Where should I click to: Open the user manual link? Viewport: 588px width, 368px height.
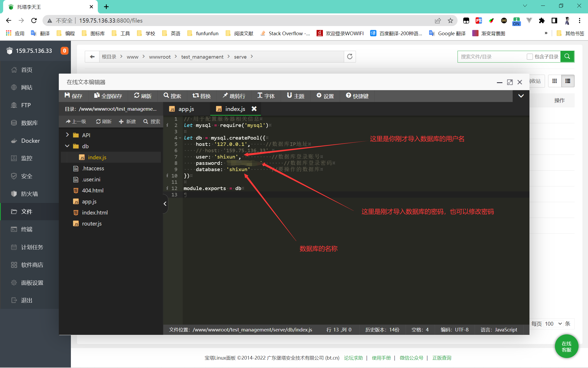click(x=381, y=358)
